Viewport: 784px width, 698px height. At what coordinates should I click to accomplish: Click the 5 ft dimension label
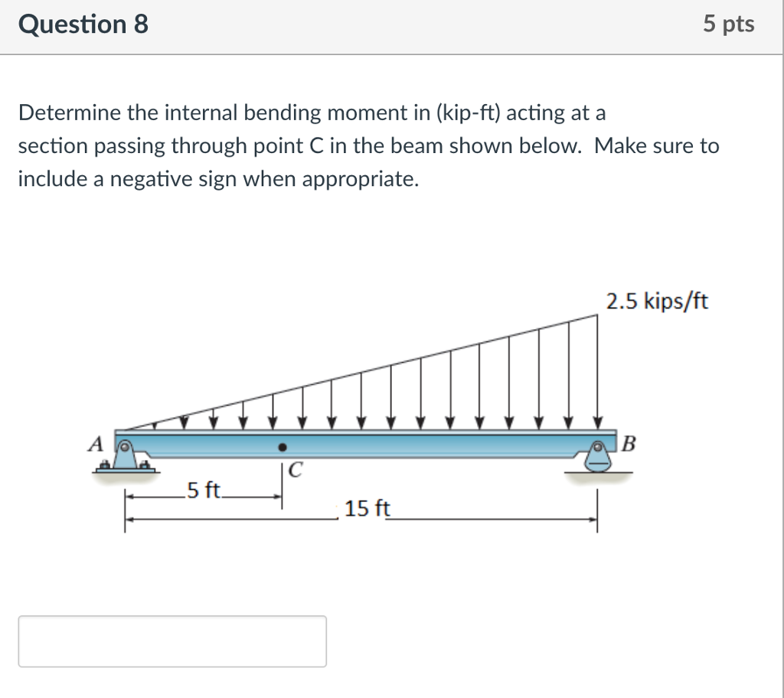click(201, 491)
